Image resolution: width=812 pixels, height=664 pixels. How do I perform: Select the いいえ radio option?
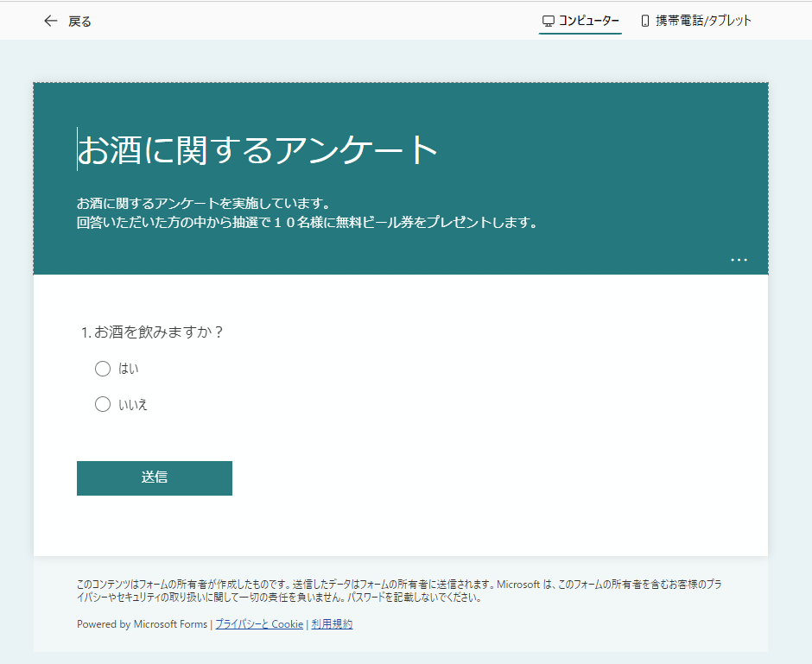103,404
